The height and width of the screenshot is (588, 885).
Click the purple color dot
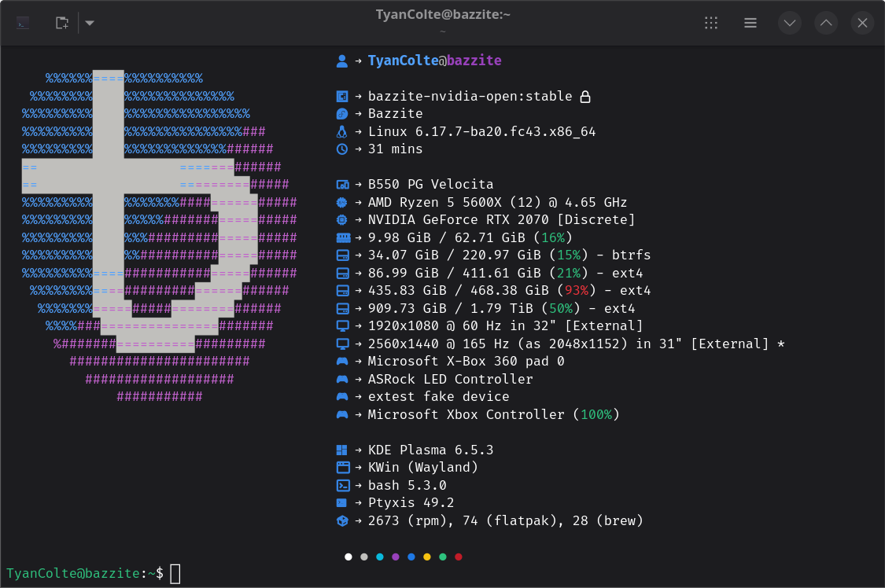tap(396, 557)
